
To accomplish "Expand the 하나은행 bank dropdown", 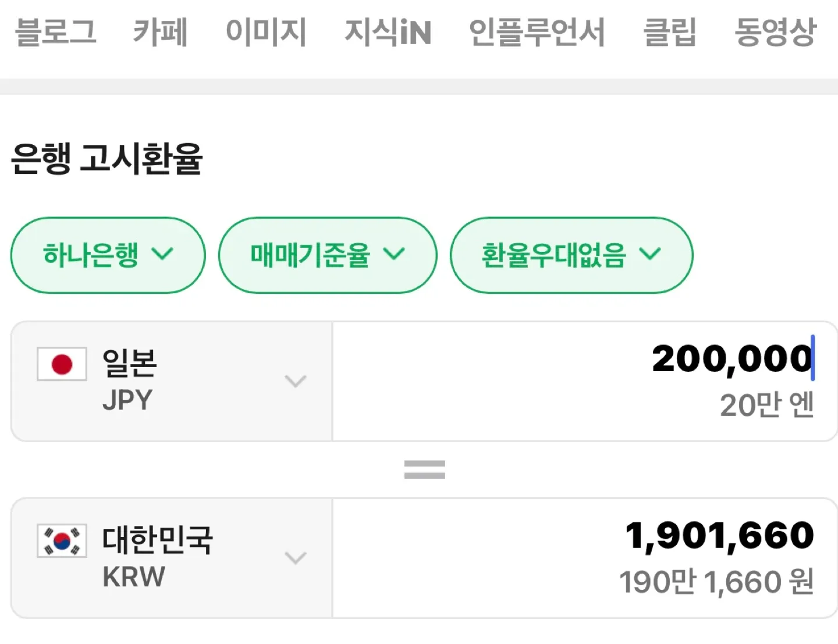I will coord(108,255).
